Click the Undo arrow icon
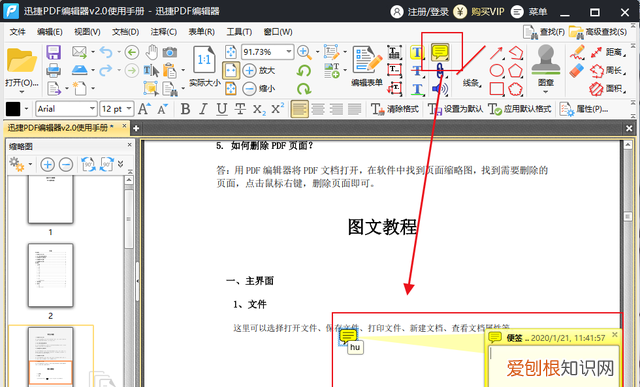 tap(106, 52)
